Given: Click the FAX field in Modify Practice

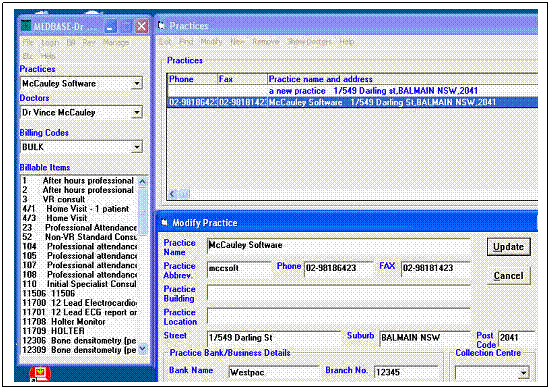Looking at the screenshot, I should [x=436, y=268].
